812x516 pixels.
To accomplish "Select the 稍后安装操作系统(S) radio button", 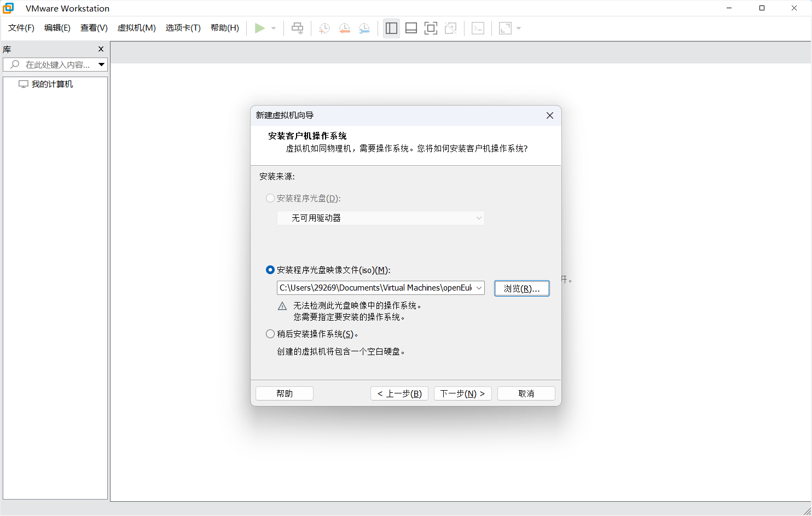I will coord(270,334).
